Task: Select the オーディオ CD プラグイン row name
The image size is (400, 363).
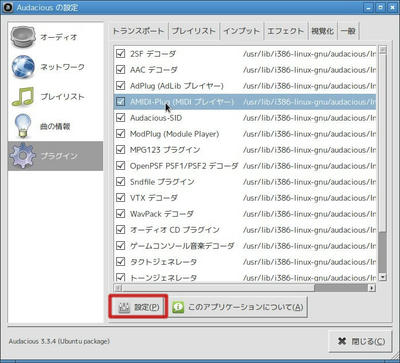Action: click(175, 230)
